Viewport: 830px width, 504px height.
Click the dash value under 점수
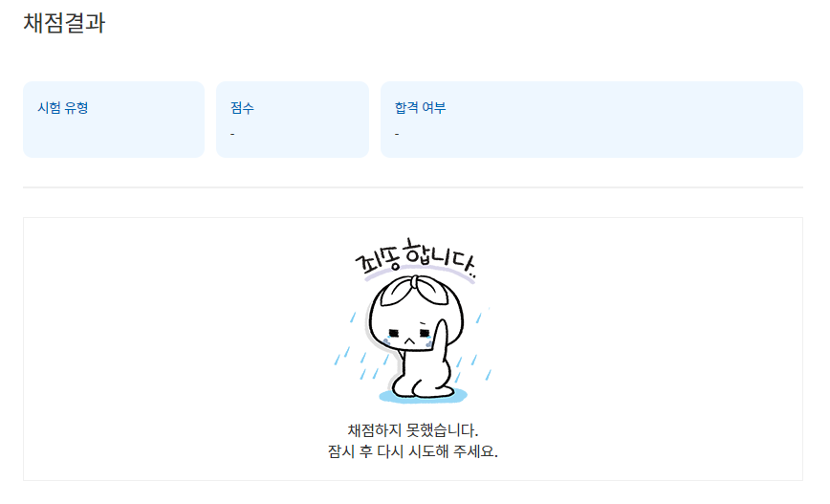pos(232,134)
